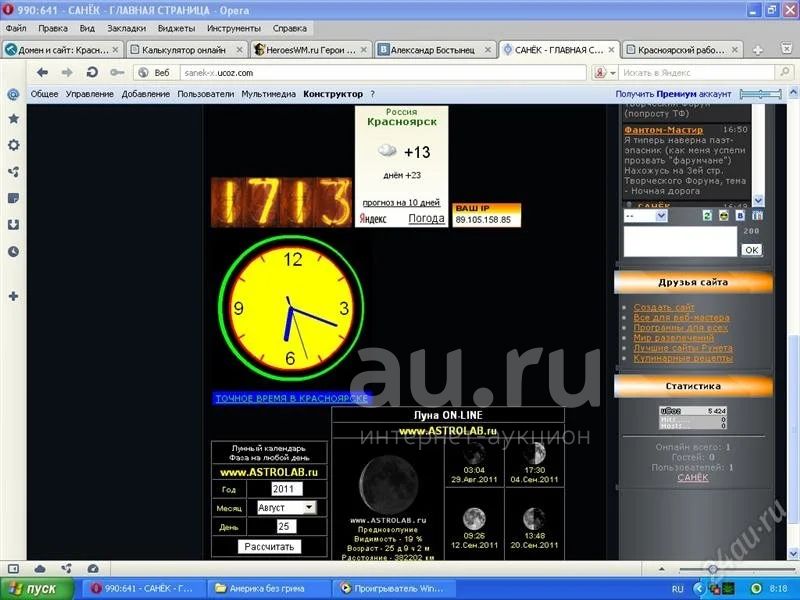The image size is (800, 600).
Task: Open the History clock panel in sidebar
Action: [14, 252]
